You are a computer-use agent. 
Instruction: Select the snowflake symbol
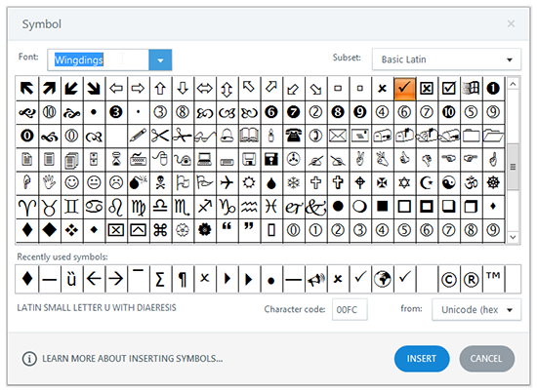pos(294,182)
